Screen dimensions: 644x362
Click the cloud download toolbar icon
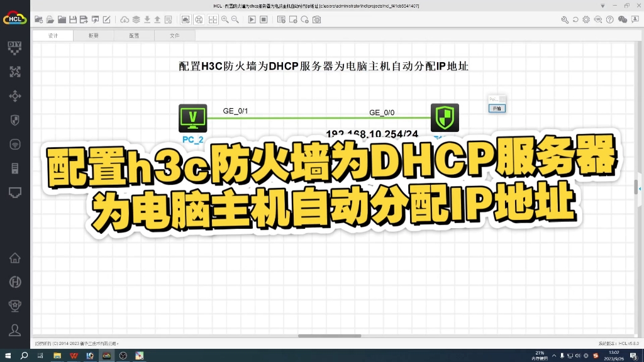[125, 19]
